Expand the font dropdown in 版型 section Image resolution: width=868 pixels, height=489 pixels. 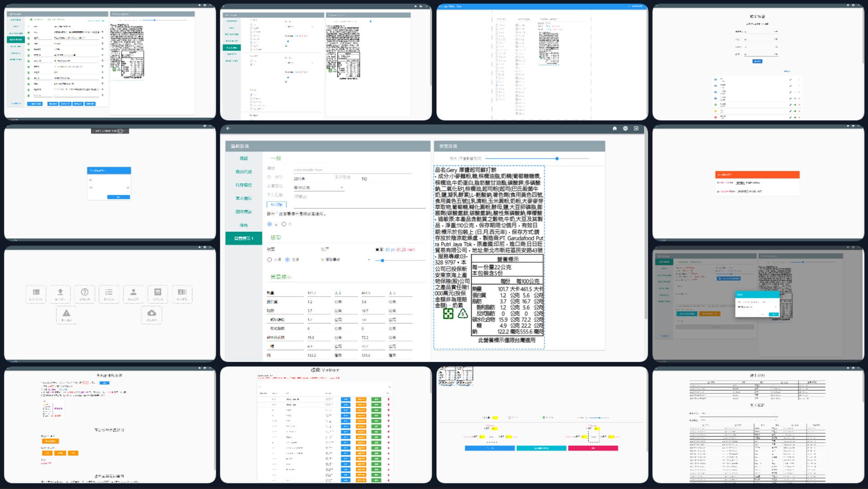[x=346, y=260]
